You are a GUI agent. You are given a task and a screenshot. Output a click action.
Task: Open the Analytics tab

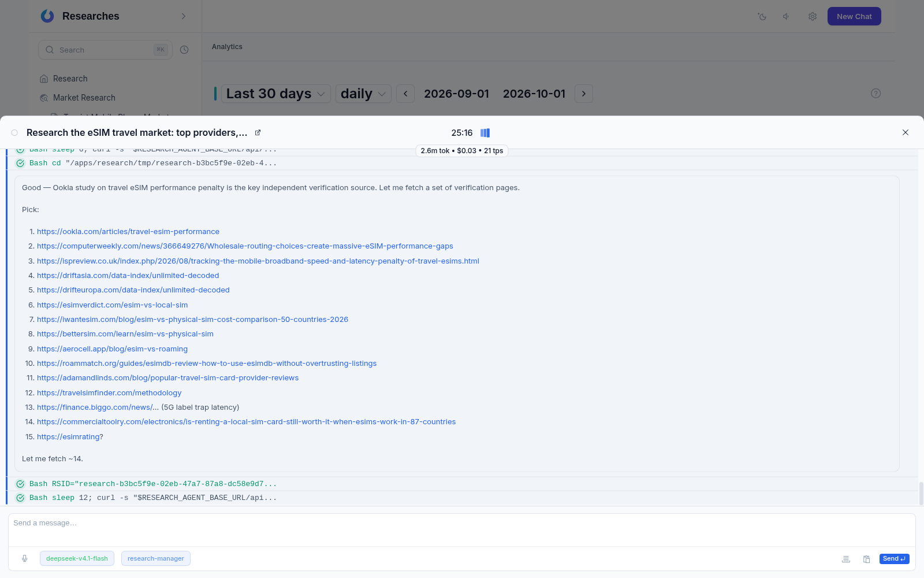[227, 47]
